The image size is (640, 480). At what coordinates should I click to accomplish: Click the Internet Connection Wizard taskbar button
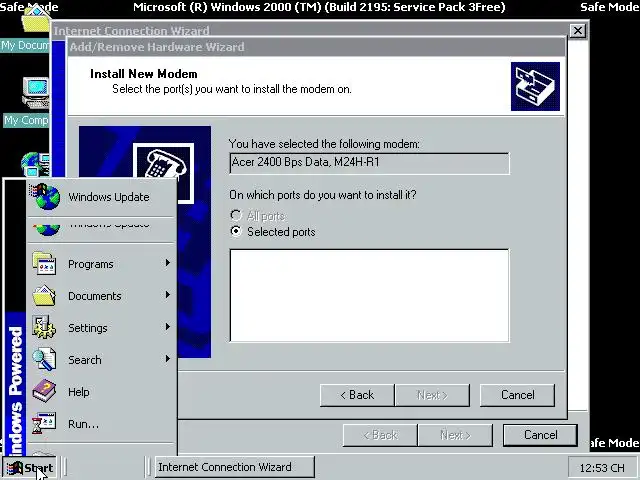tap(235, 467)
